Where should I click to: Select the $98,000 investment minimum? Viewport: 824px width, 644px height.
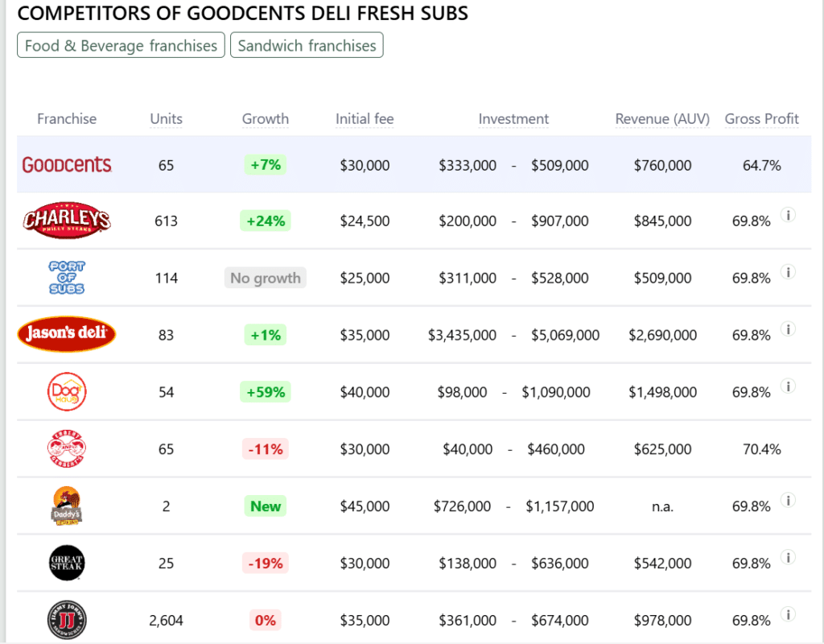point(462,392)
